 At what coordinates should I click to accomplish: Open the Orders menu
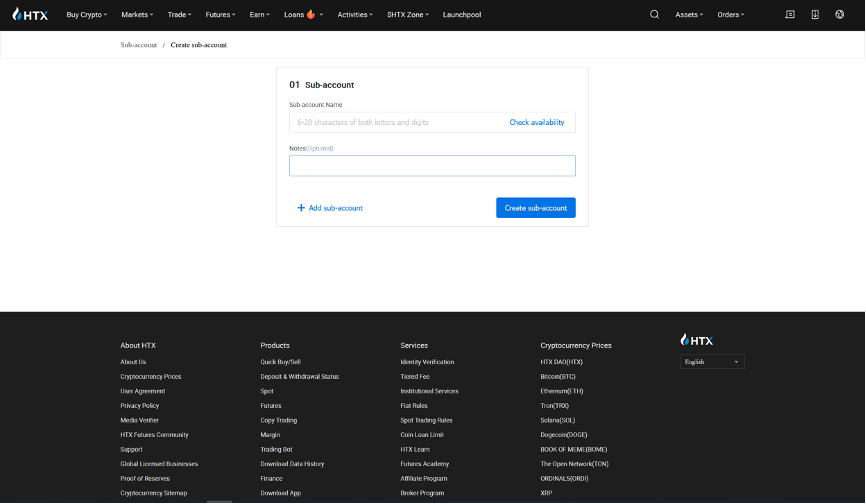[x=731, y=14]
